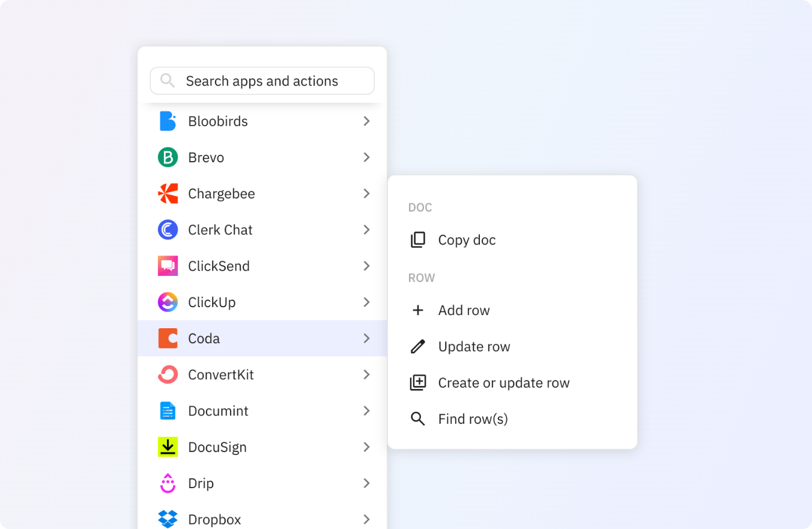Select the Drip app name
812x529 pixels.
(201, 483)
